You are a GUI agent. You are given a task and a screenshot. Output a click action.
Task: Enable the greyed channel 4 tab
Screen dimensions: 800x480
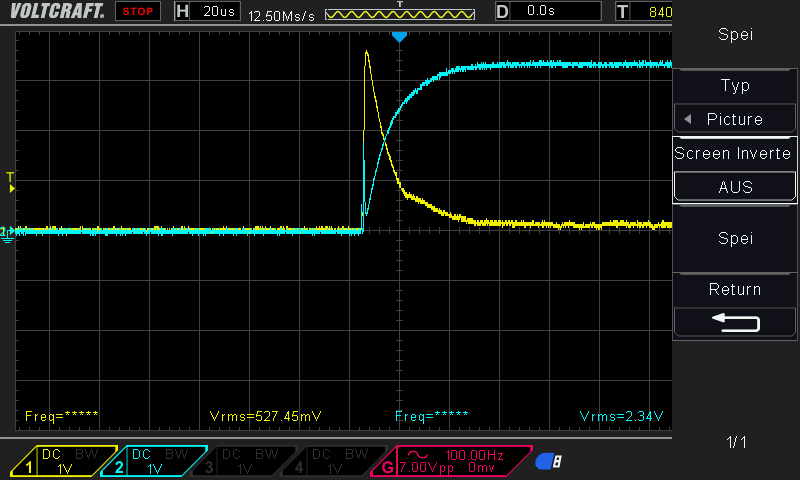334,461
